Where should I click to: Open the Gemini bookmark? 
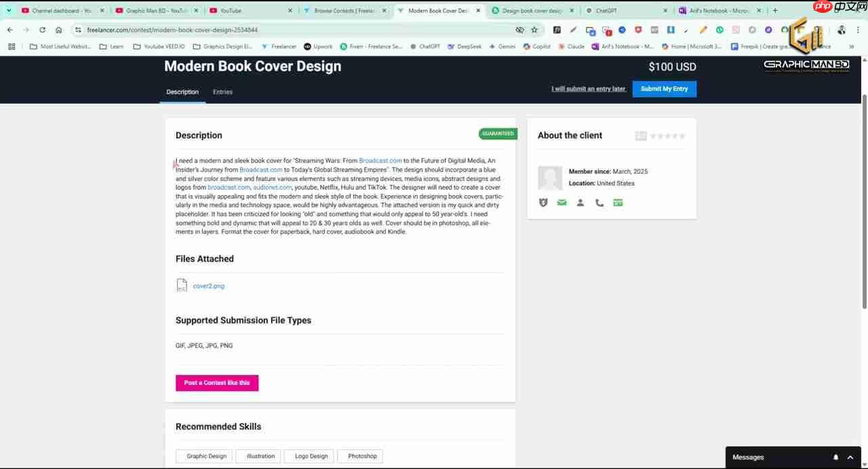502,47
